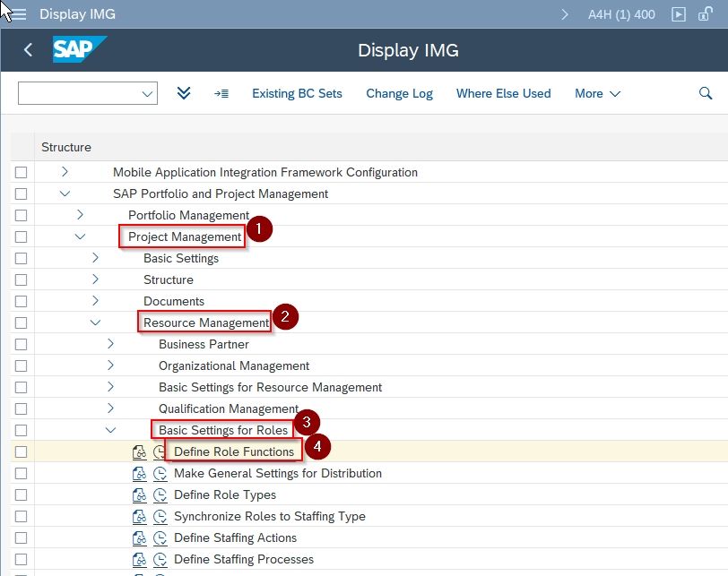The image size is (728, 576).
Task: Click execute icon for Make General Settings for Distribution
Action: point(160,473)
